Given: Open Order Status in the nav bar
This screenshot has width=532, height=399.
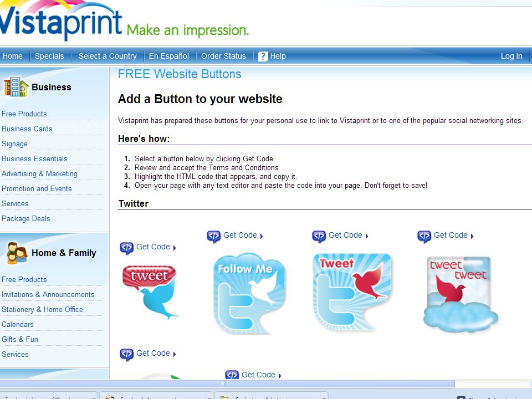Looking at the screenshot, I should click(x=223, y=57).
